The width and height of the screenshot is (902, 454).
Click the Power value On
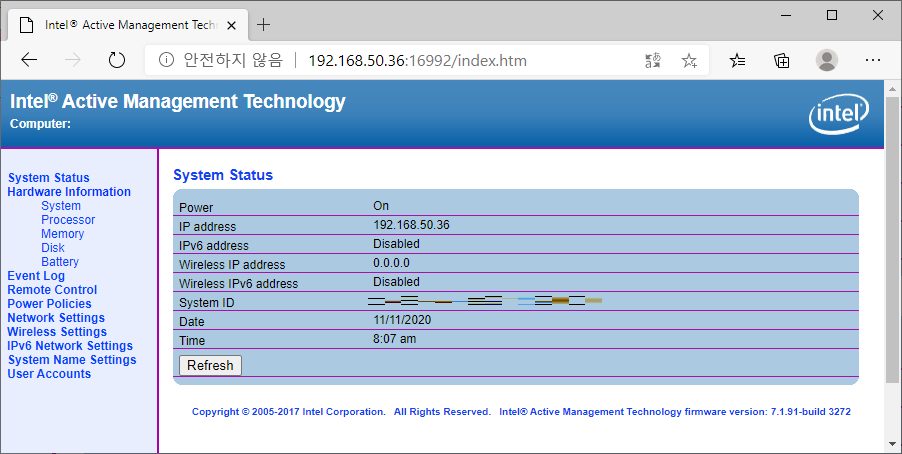381,206
